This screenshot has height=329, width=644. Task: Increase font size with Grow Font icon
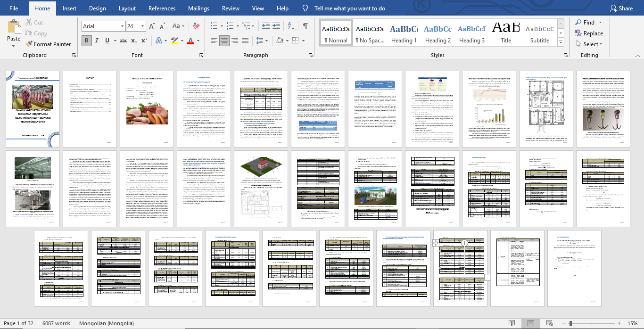click(x=152, y=26)
